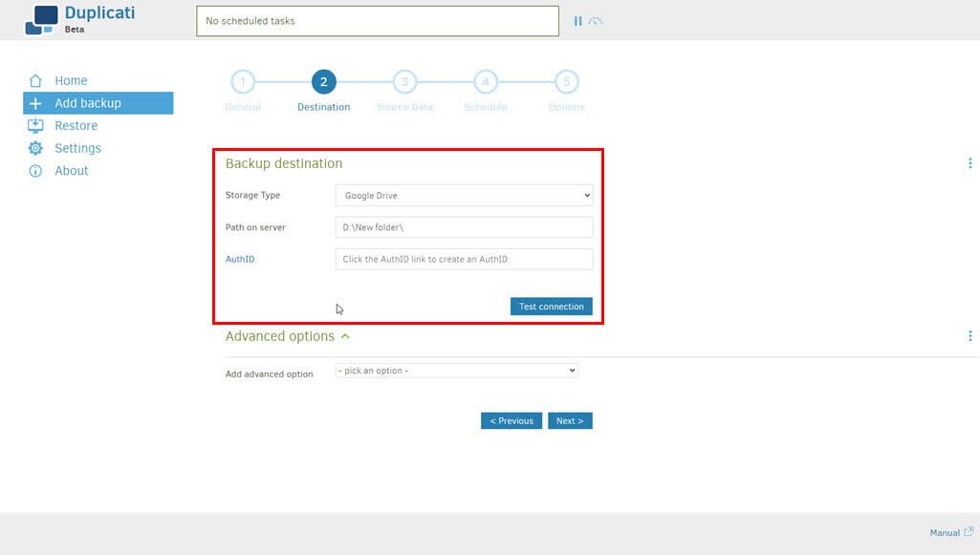980x555 pixels.
Task: Open the Storage Type Google Drive dropdown
Action: (x=464, y=196)
